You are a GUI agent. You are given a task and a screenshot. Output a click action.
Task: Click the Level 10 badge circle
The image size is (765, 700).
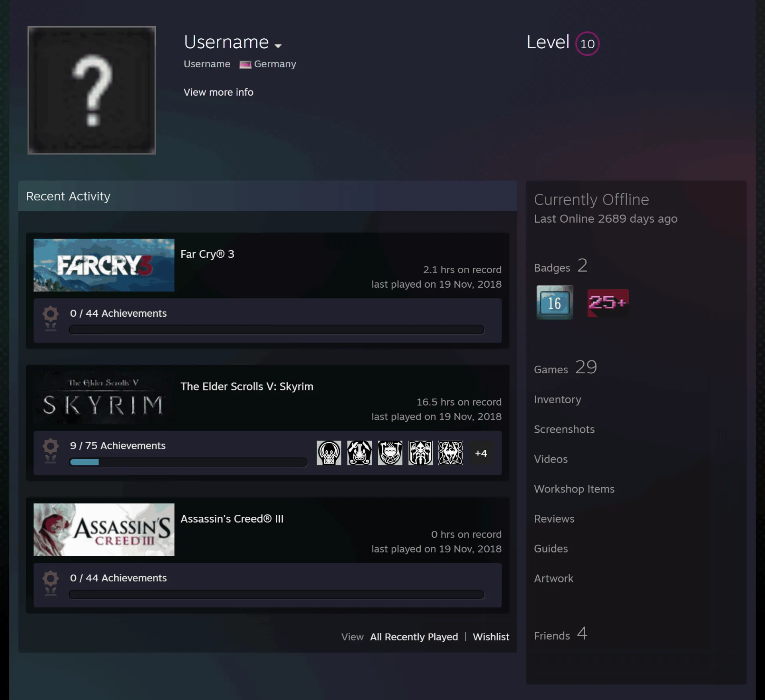point(587,43)
